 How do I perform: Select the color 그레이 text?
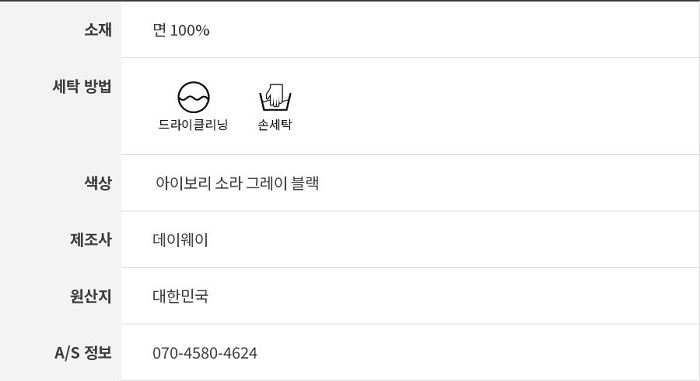(x=267, y=183)
